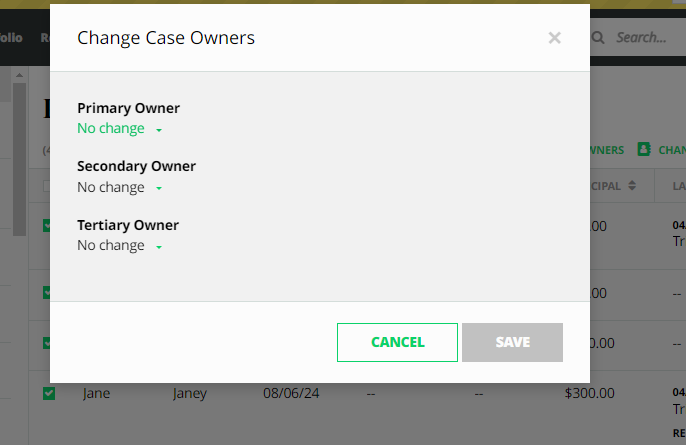
Task: Click the search magnifier icon
Action: click(x=599, y=38)
